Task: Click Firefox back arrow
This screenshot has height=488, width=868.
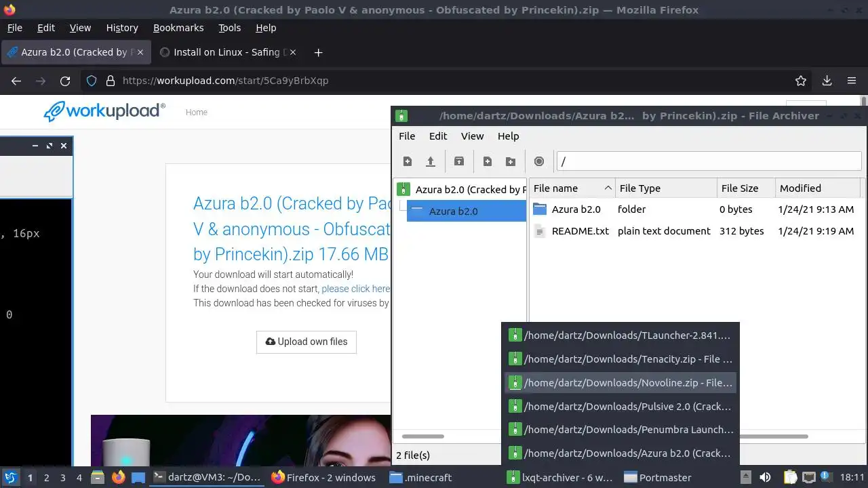Action: [16, 81]
